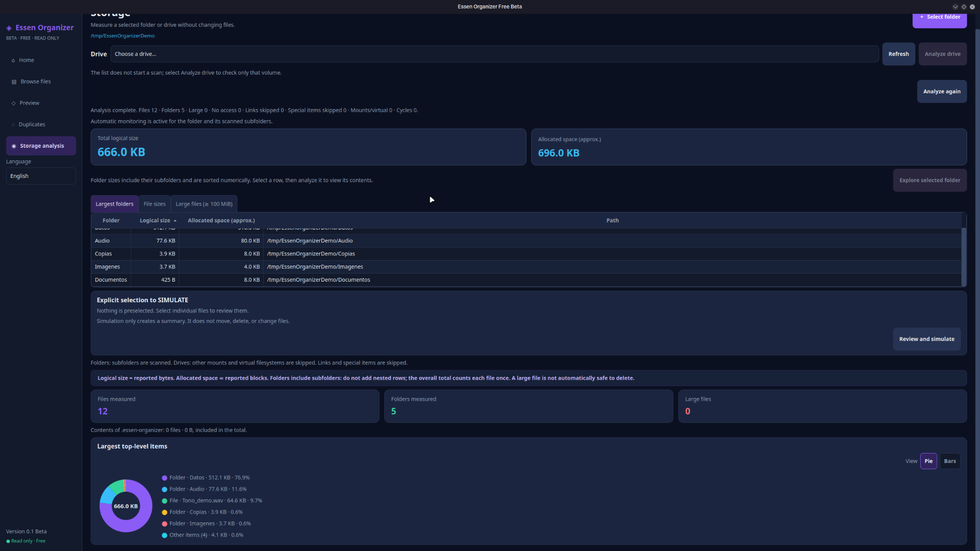Click the Home sidebar icon
Viewport: 980px width, 551px height.
[13, 60]
